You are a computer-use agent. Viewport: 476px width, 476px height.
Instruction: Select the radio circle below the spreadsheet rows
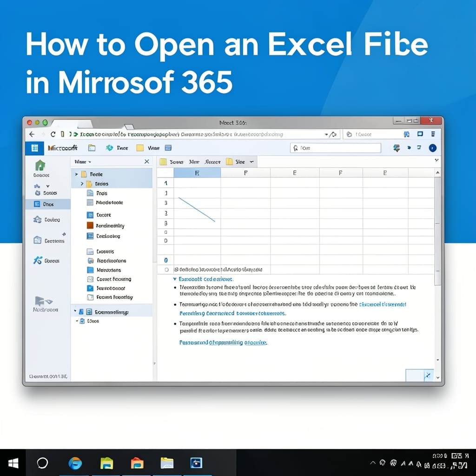(166, 270)
